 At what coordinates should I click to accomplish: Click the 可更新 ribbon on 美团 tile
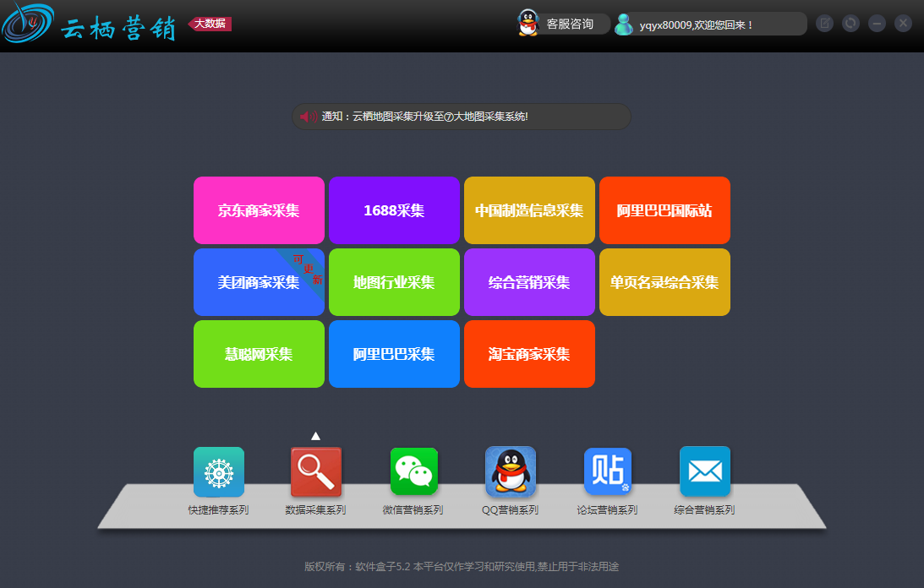[x=306, y=269]
